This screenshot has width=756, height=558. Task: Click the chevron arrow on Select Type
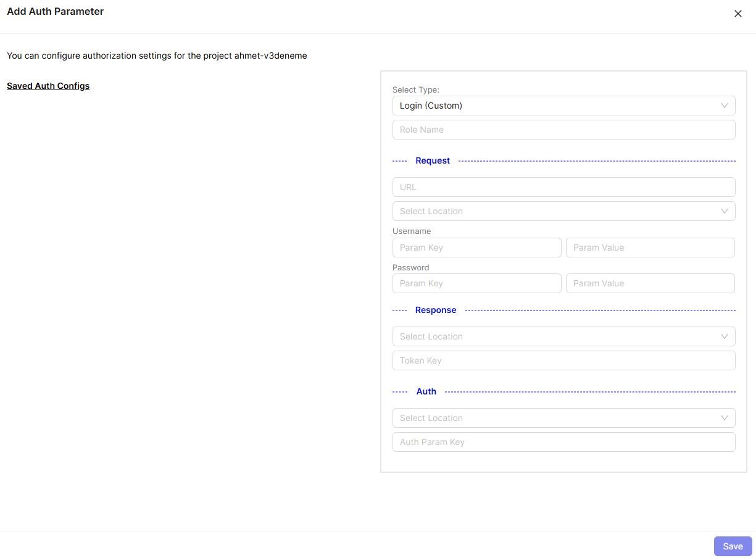pyautogui.click(x=725, y=106)
